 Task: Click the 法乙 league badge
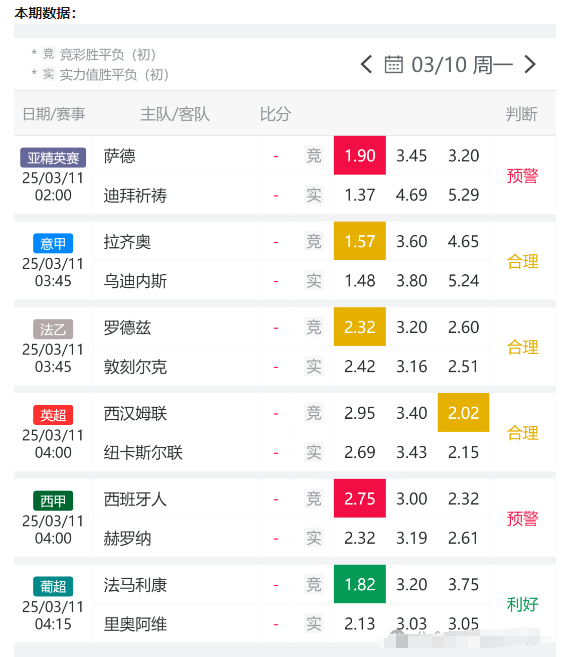53,329
